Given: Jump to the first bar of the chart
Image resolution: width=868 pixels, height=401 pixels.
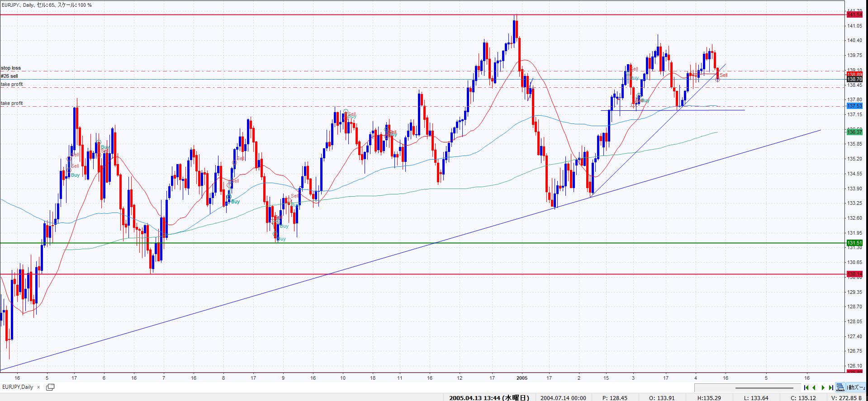Looking at the screenshot, I should point(806,387).
